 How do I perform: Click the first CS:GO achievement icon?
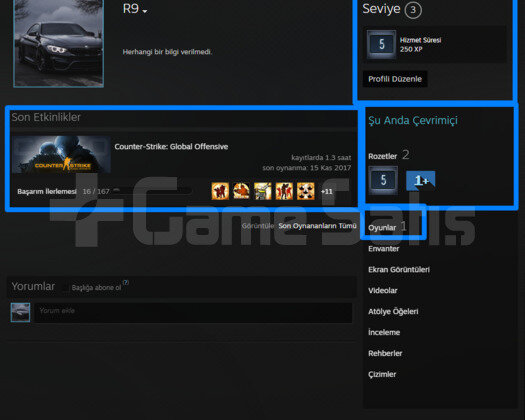220,191
